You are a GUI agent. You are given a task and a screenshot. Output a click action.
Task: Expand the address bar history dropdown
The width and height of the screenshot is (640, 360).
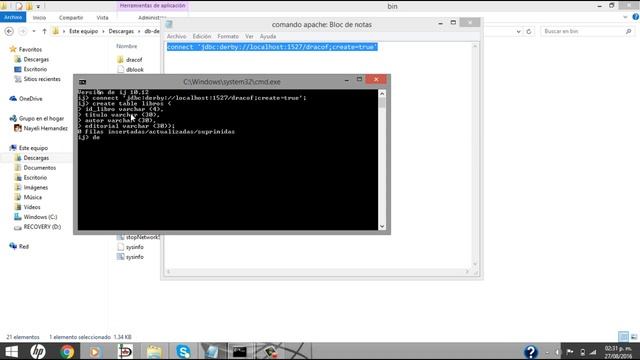coord(518,31)
